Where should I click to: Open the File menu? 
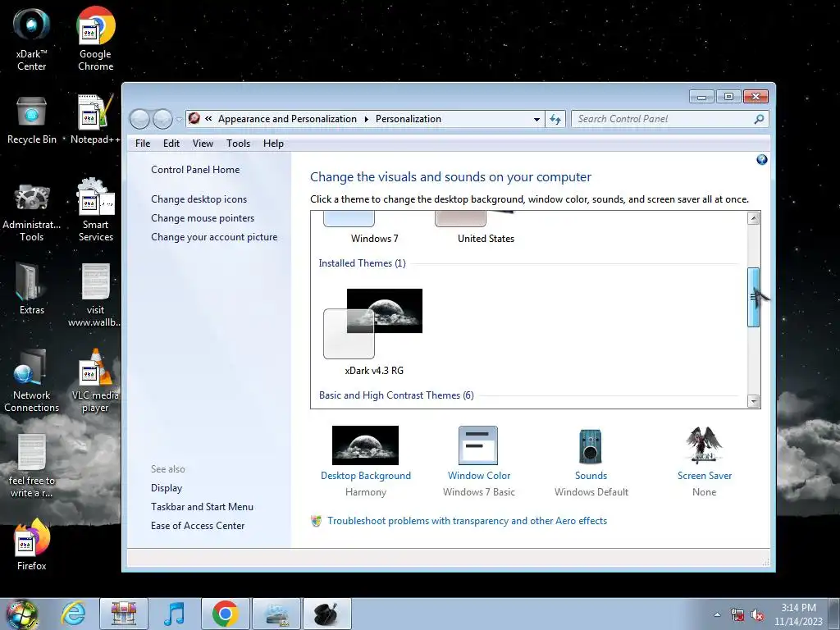[x=143, y=144]
